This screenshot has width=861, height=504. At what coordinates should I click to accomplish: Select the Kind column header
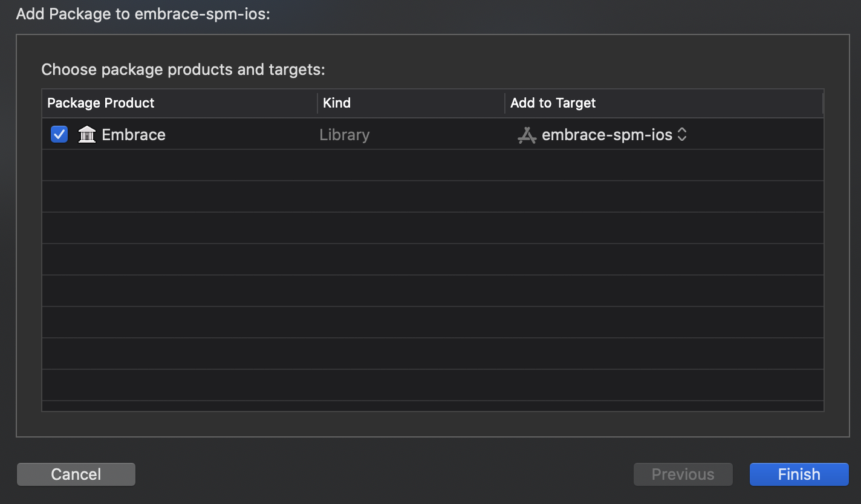click(x=411, y=103)
